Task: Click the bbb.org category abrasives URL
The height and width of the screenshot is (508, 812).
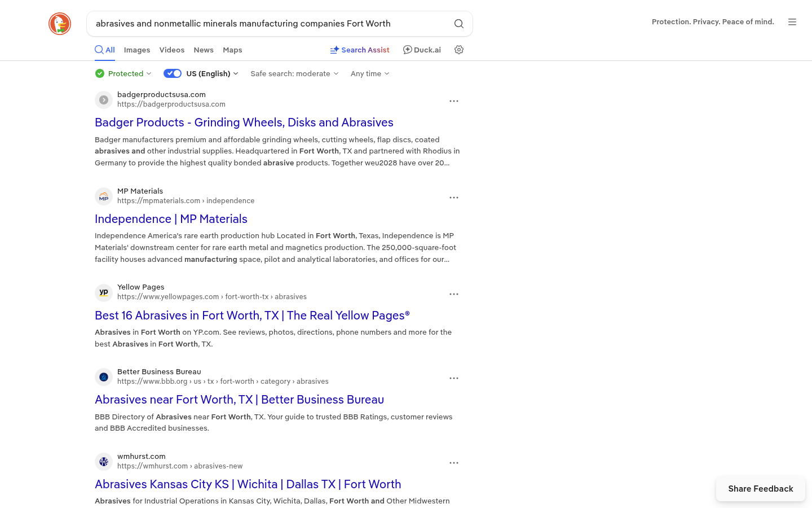Action: click(x=223, y=382)
